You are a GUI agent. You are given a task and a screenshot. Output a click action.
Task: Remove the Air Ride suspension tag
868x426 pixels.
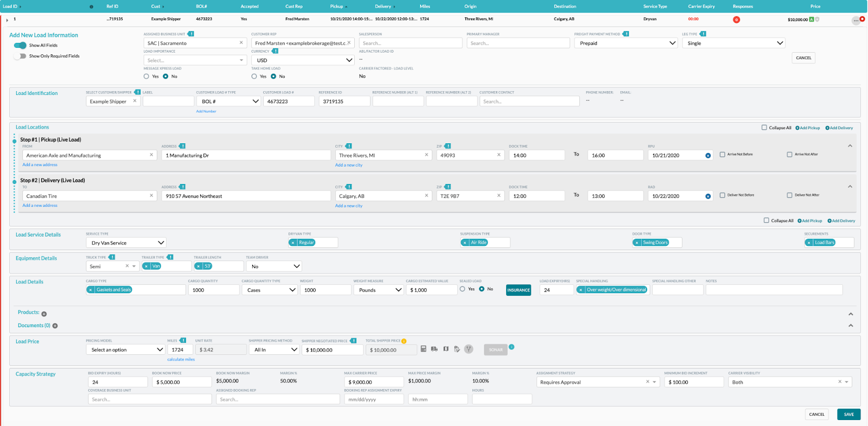point(465,243)
